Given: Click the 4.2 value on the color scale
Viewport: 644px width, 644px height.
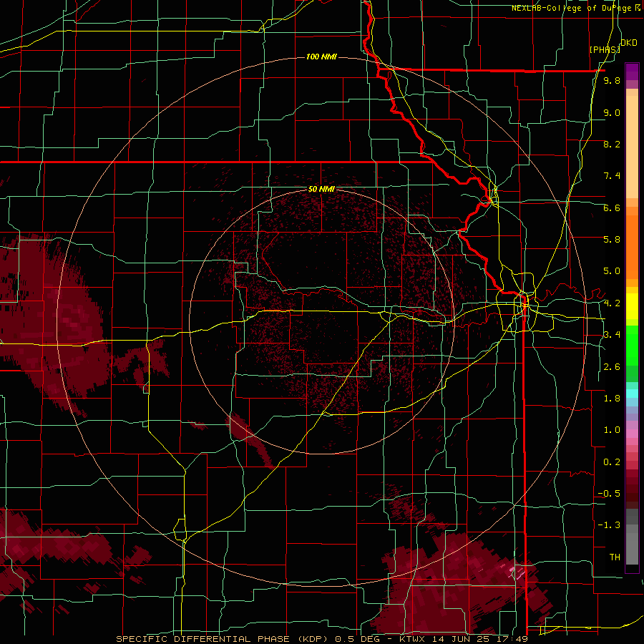Looking at the screenshot, I should 612,303.
